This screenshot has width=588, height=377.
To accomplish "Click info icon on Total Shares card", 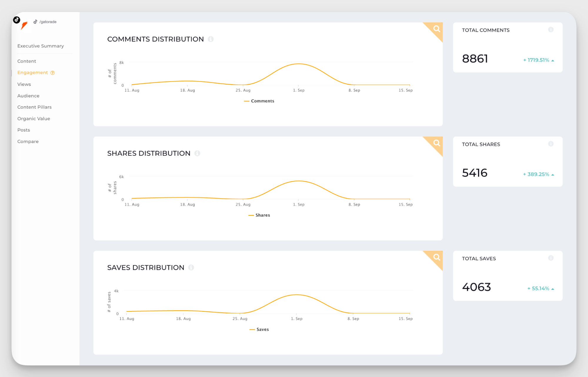I will (x=551, y=144).
